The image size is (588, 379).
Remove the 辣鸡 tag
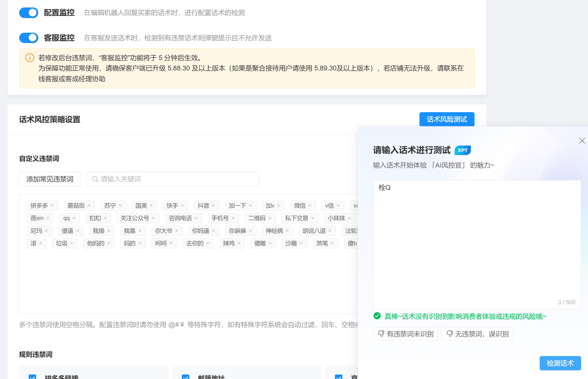(x=239, y=243)
